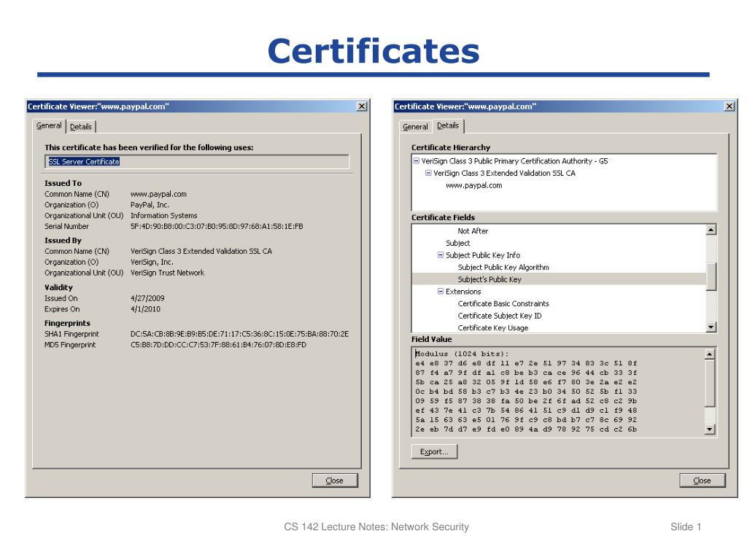Open General tab in right certificate window
Image resolution: width=747 pixels, height=560 pixels.
(x=415, y=127)
